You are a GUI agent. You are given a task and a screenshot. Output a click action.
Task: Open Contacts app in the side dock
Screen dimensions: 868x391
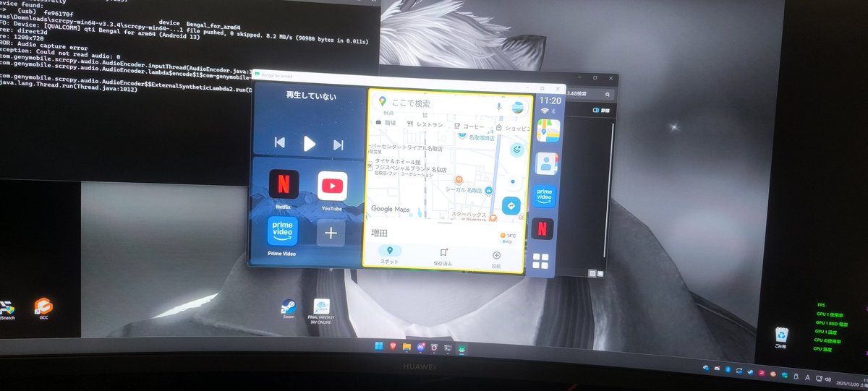click(546, 165)
